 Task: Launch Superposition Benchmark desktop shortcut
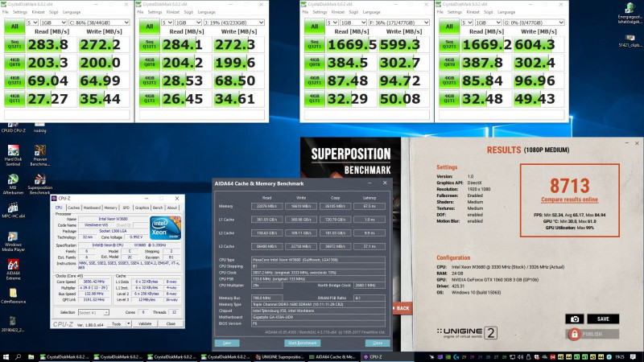39,184
